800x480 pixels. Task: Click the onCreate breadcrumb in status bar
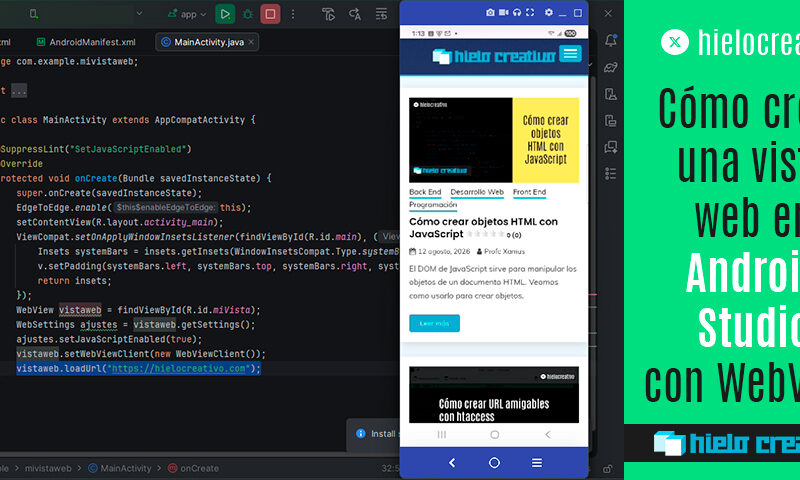[193, 468]
